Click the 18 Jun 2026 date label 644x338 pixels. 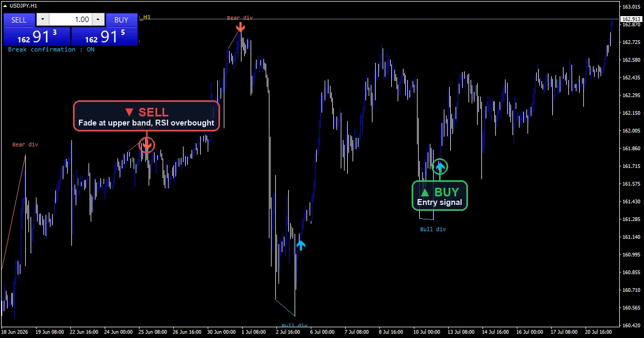point(16,333)
